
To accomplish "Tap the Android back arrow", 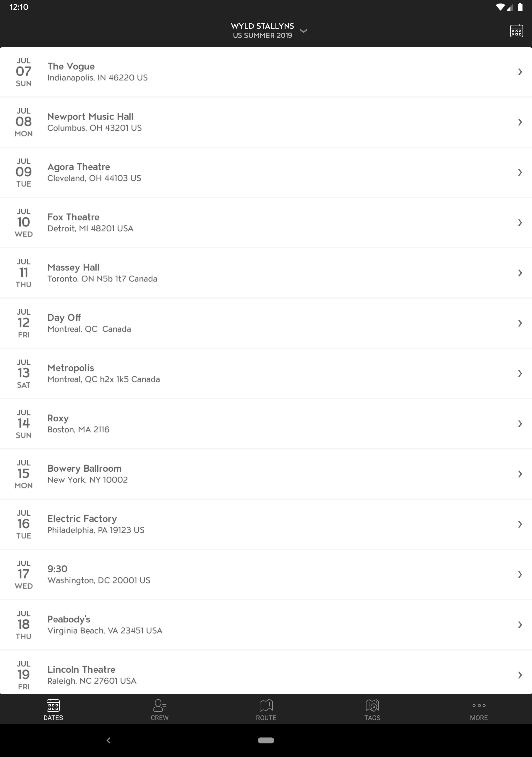I will pos(108,740).
